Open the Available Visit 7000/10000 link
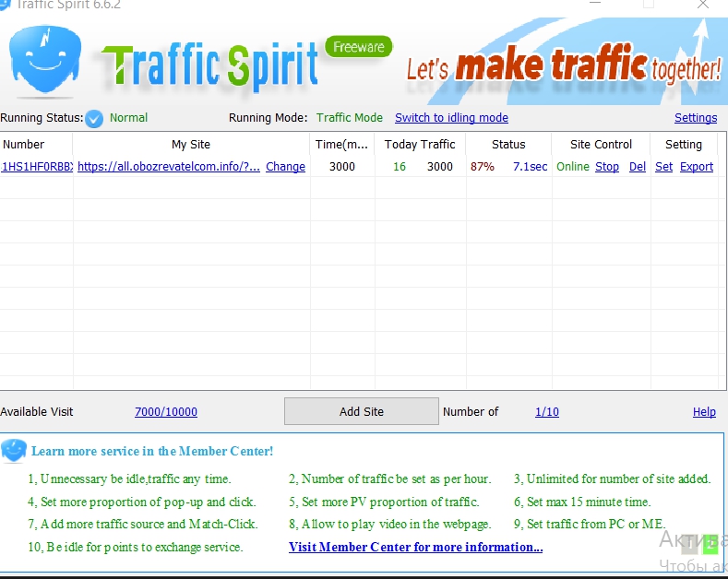 coord(166,412)
